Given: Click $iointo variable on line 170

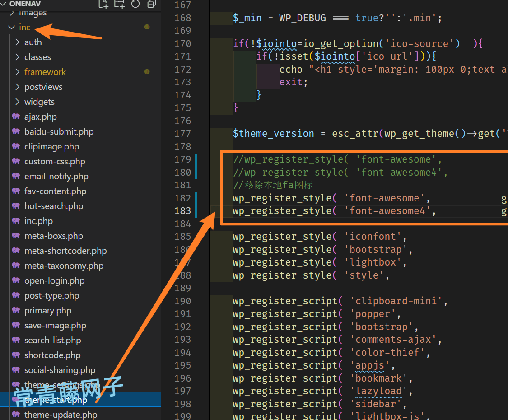Looking at the screenshot, I should (x=276, y=43).
